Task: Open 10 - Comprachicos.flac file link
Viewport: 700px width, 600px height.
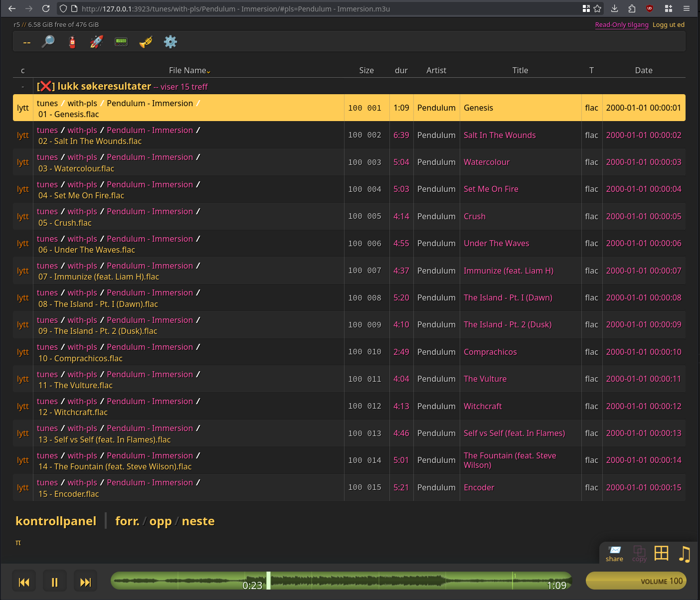Action: 80,358
